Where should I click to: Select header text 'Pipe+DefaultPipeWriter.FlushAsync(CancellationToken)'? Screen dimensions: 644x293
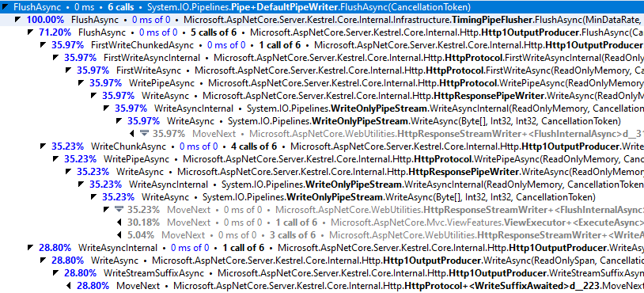350,7
